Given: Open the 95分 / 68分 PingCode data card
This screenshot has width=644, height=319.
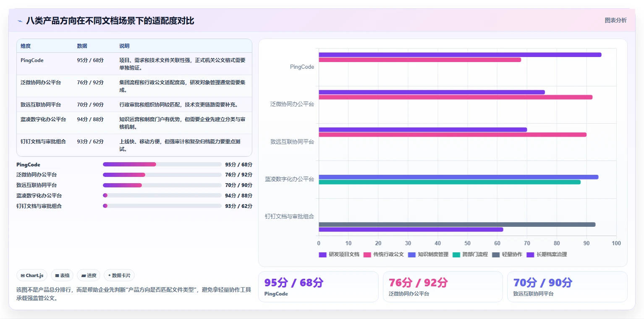Looking at the screenshot, I should [318, 287].
